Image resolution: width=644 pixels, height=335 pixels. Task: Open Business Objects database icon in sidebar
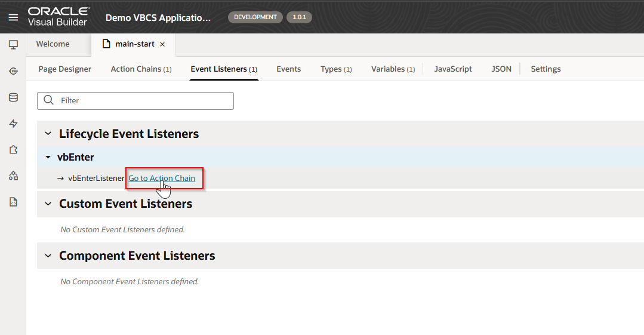[x=13, y=97]
